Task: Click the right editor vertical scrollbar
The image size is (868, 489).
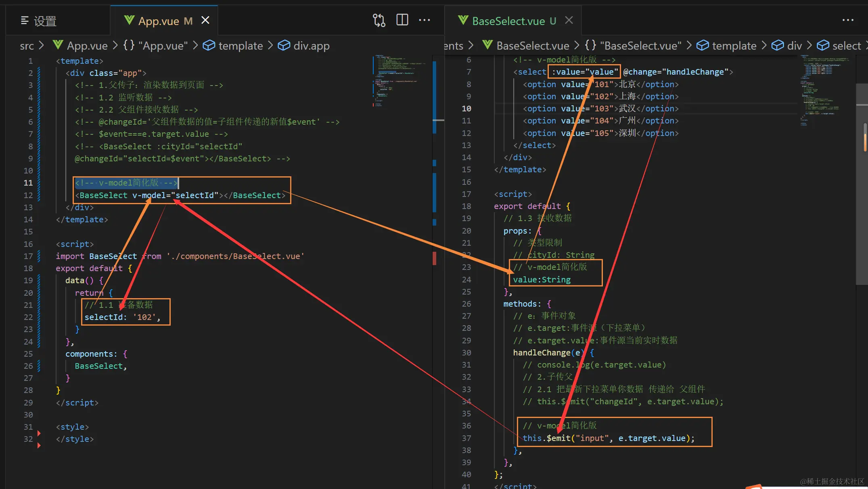Action: [x=862, y=184]
